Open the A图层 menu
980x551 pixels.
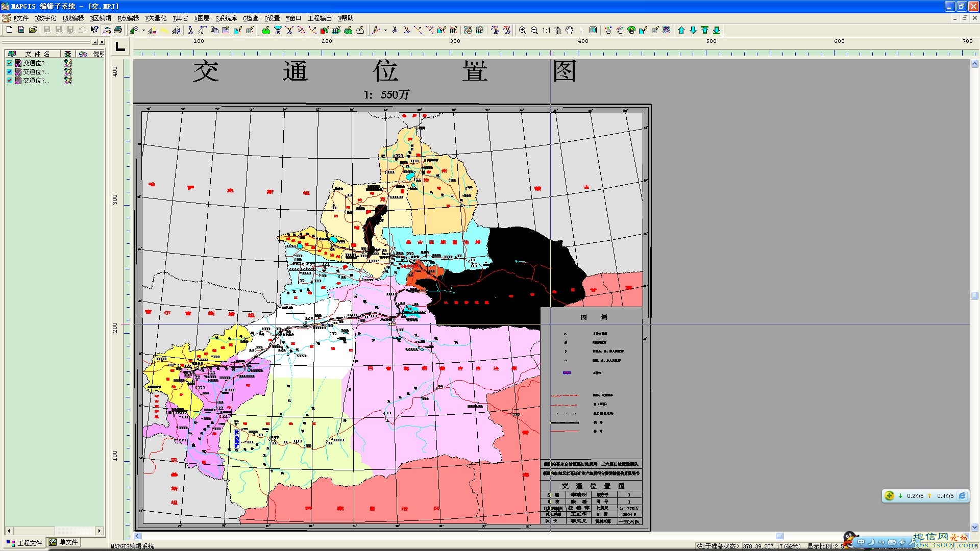click(x=202, y=18)
